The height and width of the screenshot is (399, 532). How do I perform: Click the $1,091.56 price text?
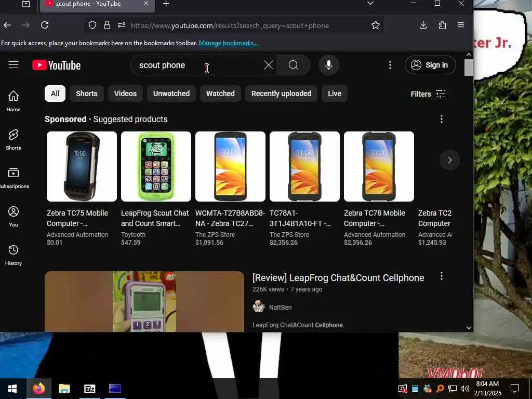pos(209,243)
